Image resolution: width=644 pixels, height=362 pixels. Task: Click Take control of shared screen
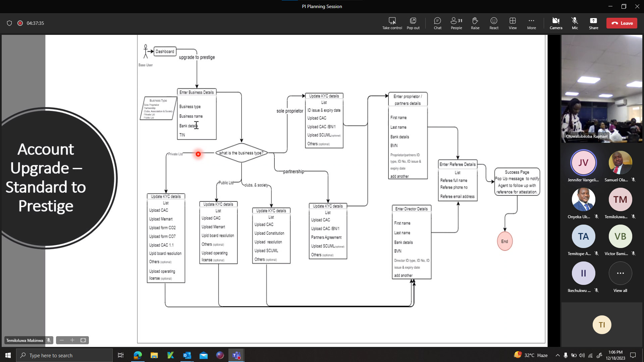tap(392, 23)
